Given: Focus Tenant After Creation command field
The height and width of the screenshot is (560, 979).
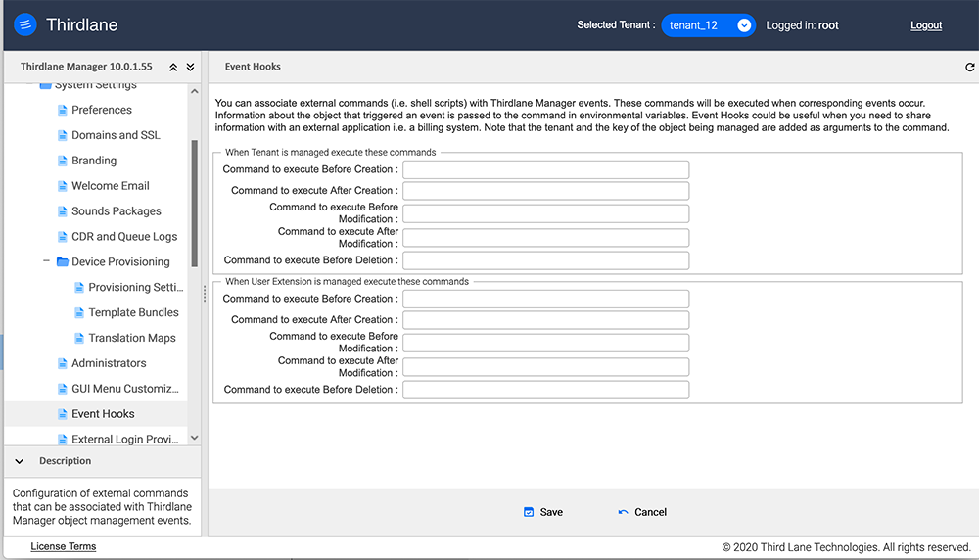Looking at the screenshot, I should point(545,190).
